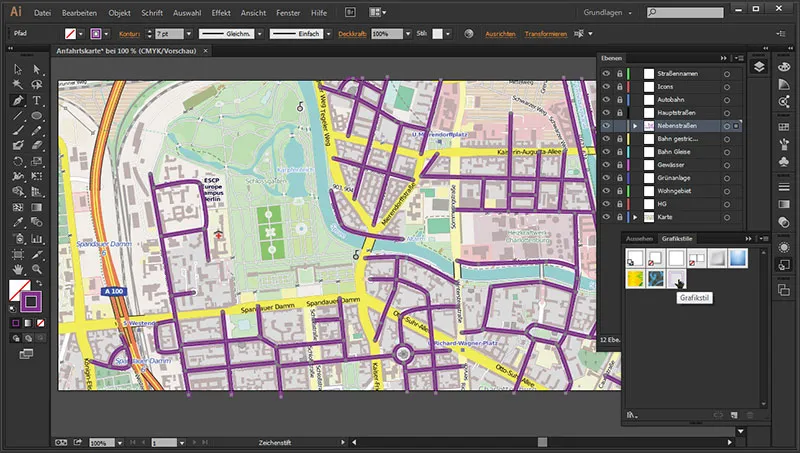Select the Paintbrush tool

pos(18,131)
